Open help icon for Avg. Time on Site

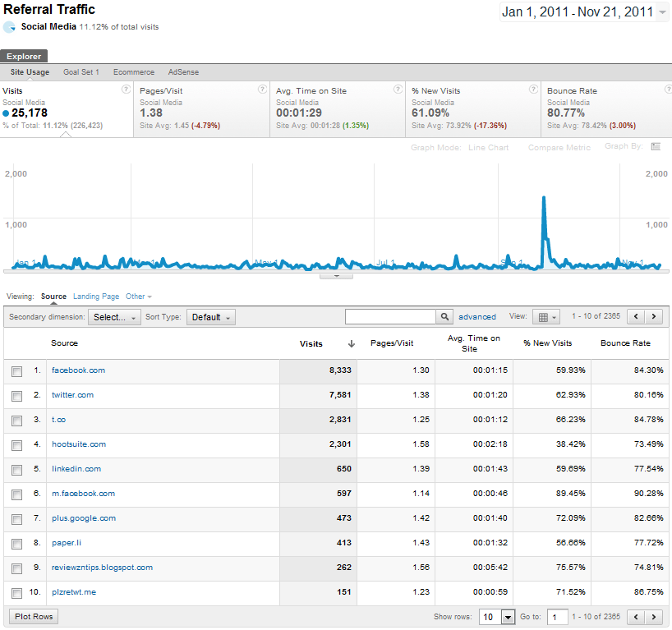click(398, 90)
